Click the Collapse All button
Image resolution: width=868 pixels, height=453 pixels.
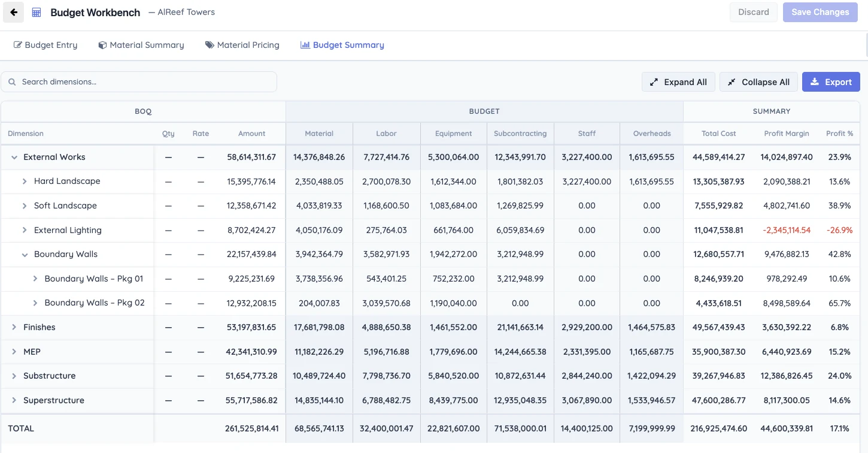click(758, 82)
